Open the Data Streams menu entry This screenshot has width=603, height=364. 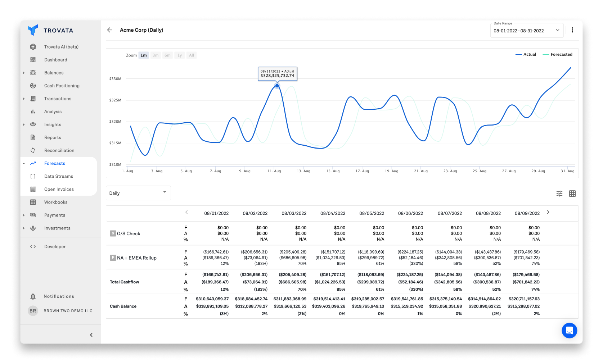(x=58, y=176)
